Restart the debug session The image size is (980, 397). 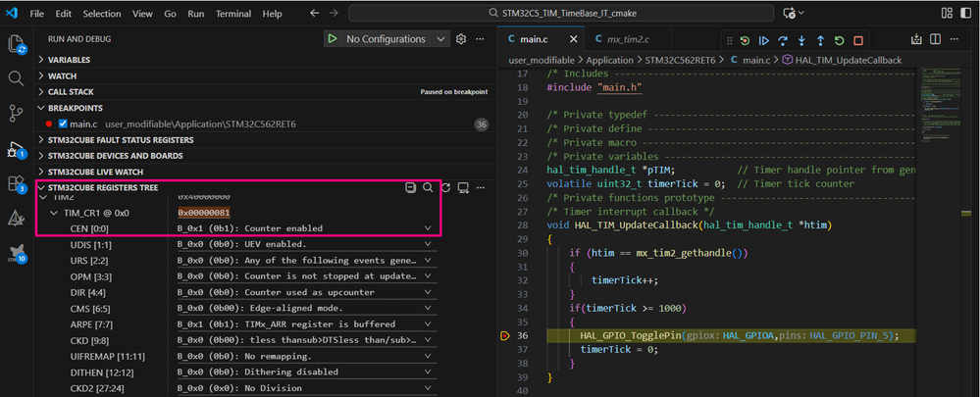(x=840, y=40)
